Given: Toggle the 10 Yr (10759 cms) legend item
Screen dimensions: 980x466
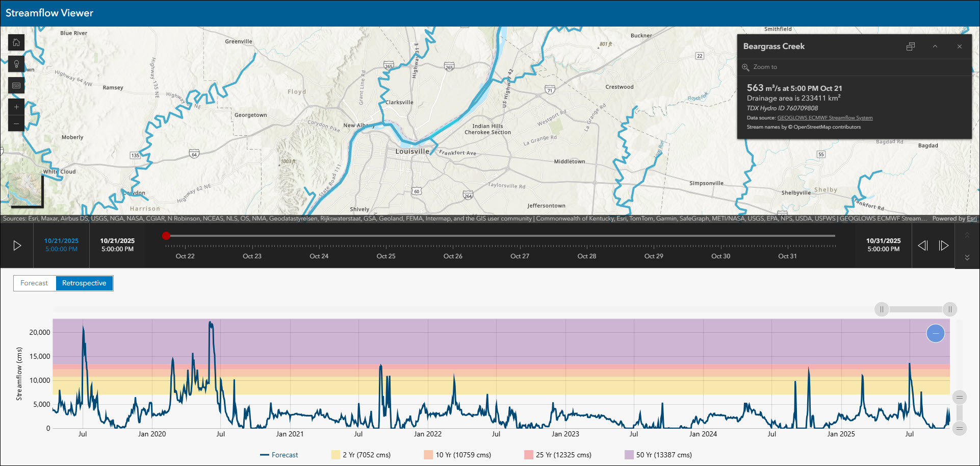Looking at the screenshot, I should [457, 455].
